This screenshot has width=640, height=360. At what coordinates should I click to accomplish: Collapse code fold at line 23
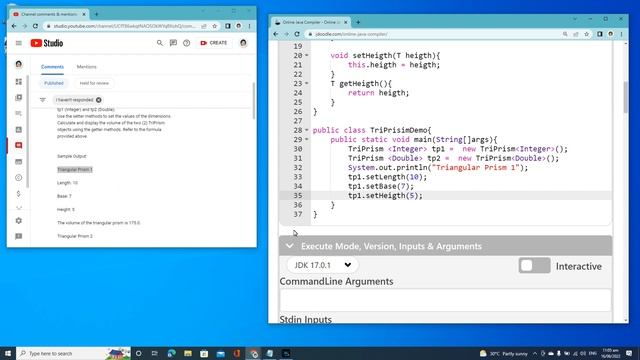click(x=307, y=84)
